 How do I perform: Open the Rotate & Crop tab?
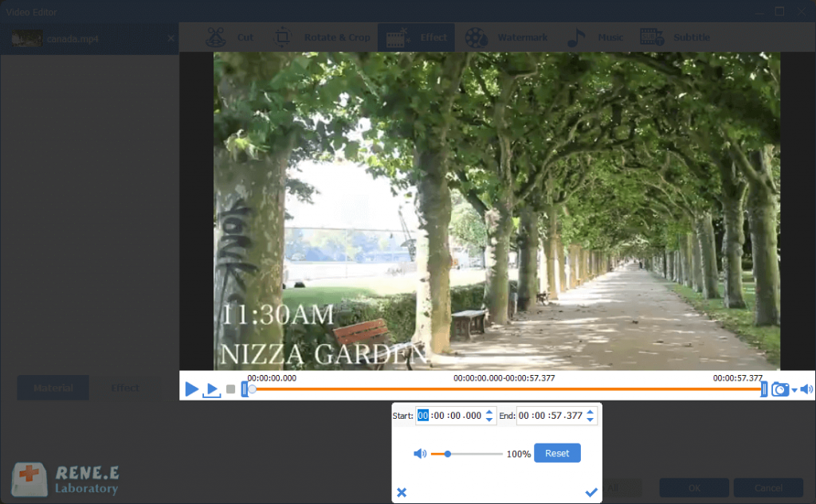[323, 37]
